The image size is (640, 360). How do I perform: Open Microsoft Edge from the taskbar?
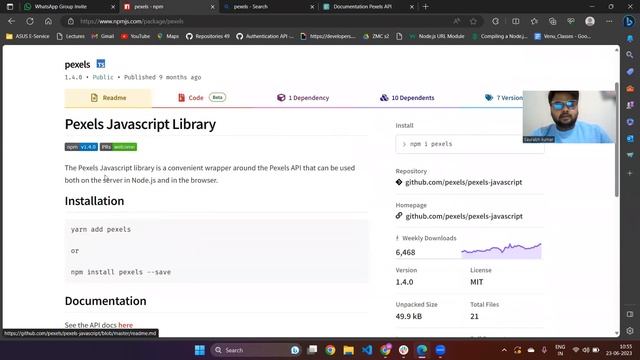(x=422, y=350)
